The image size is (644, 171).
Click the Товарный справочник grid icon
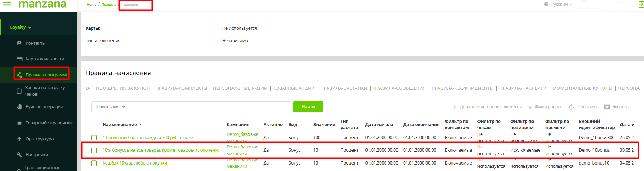[x=19, y=123]
